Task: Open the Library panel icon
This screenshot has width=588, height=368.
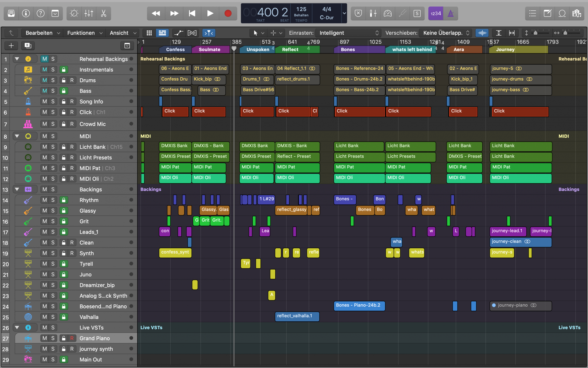Action: pos(11,13)
